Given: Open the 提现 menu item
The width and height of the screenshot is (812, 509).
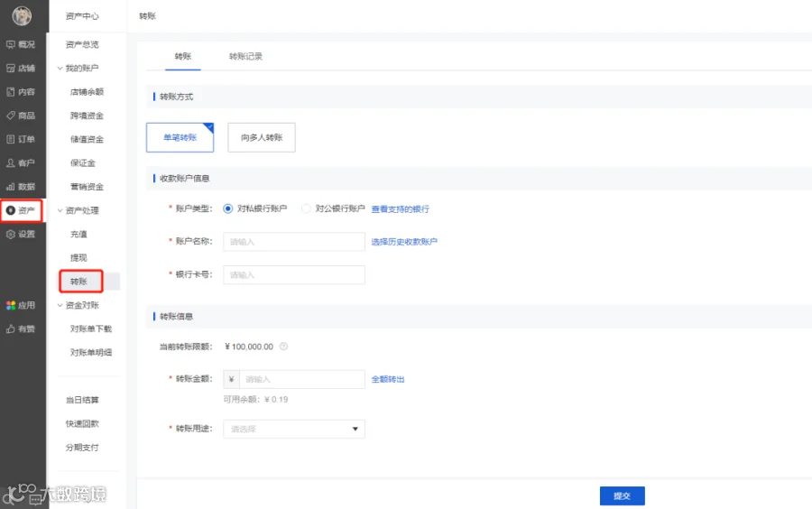Looking at the screenshot, I should (x=78, y=258).
